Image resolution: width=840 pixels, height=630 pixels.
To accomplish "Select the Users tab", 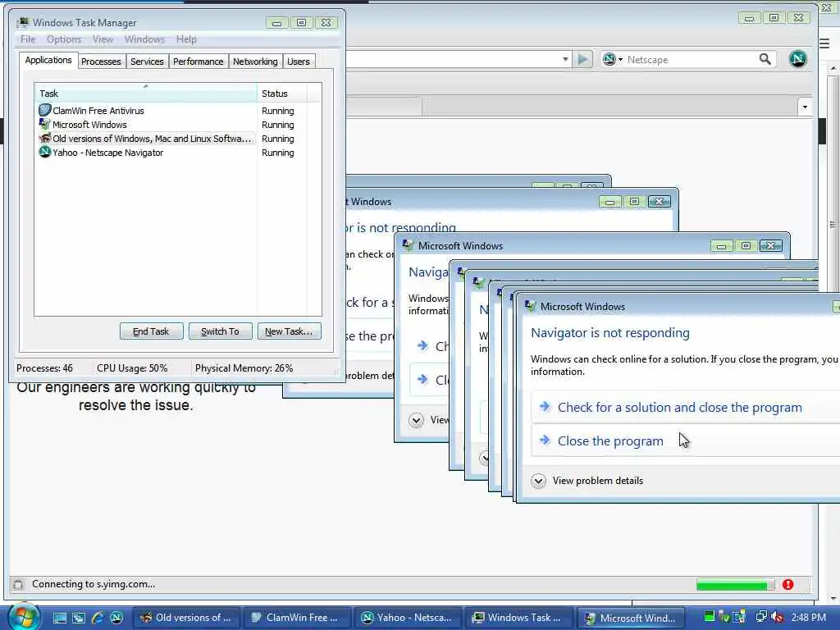I will (x=299, y=62).
